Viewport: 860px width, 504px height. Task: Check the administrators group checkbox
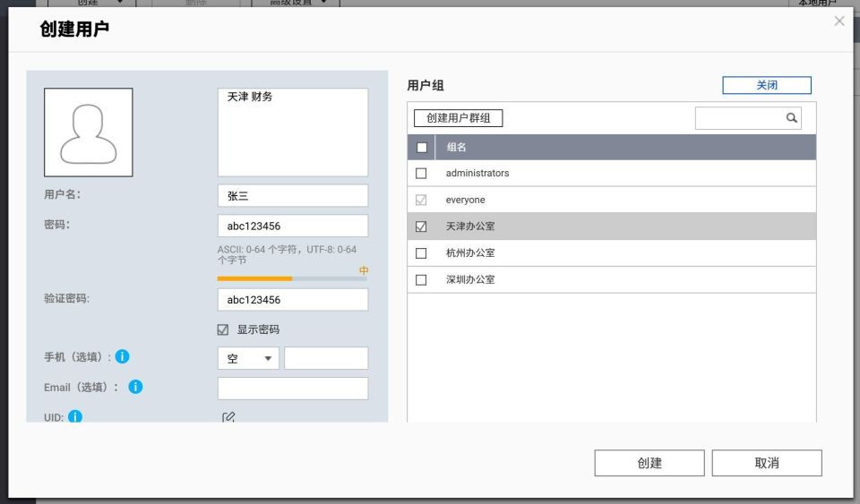(421, 173)
